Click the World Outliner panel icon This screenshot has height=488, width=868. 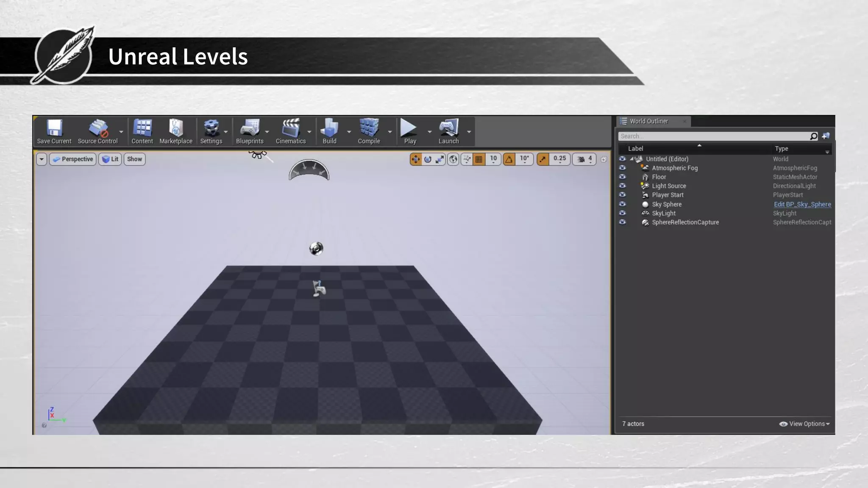623,121
